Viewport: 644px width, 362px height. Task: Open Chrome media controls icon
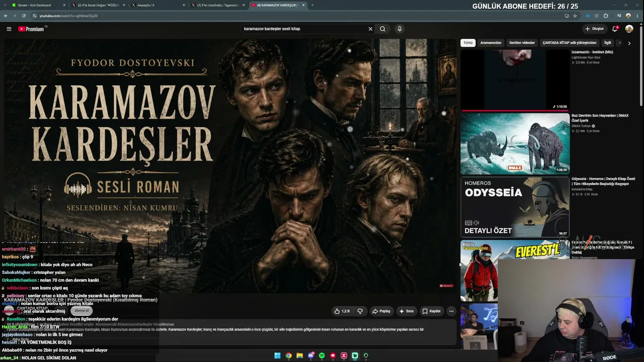pyautogui.click(x=619, y=16)
